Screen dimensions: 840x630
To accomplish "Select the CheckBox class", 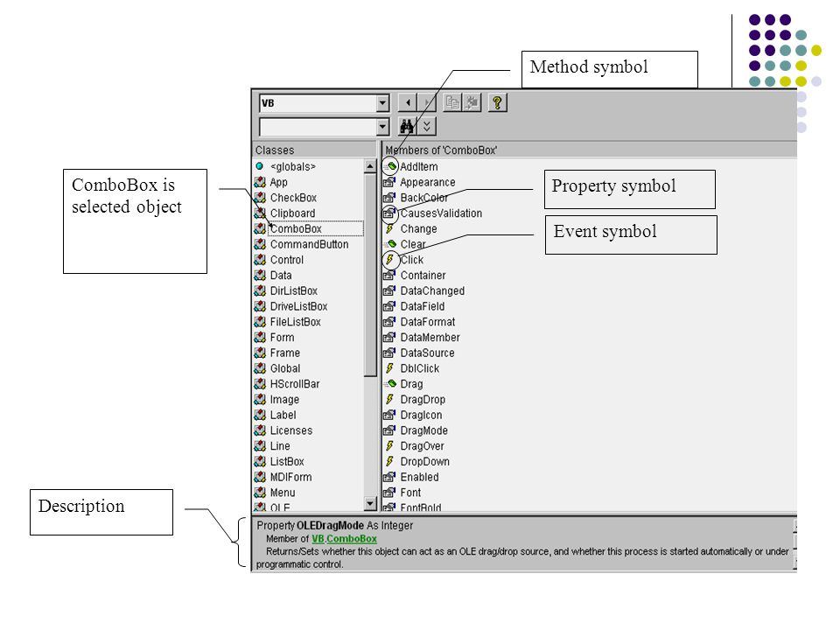I will click(x=293, y=198).
